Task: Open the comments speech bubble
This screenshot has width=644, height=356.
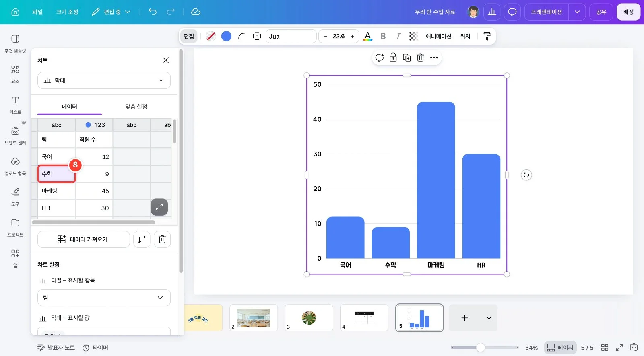Action: (512, 12)
